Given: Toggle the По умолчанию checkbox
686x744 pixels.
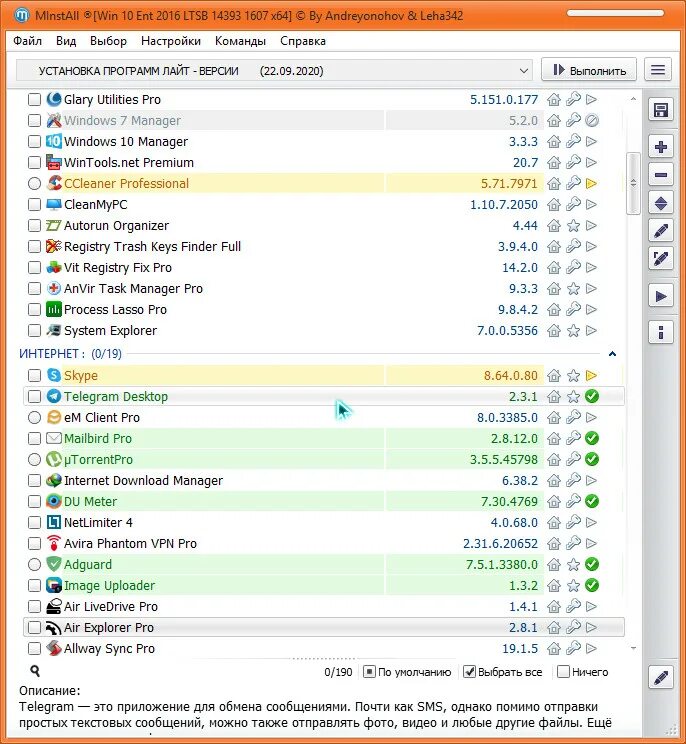Looking at the screenshot, I should point(369,672).
